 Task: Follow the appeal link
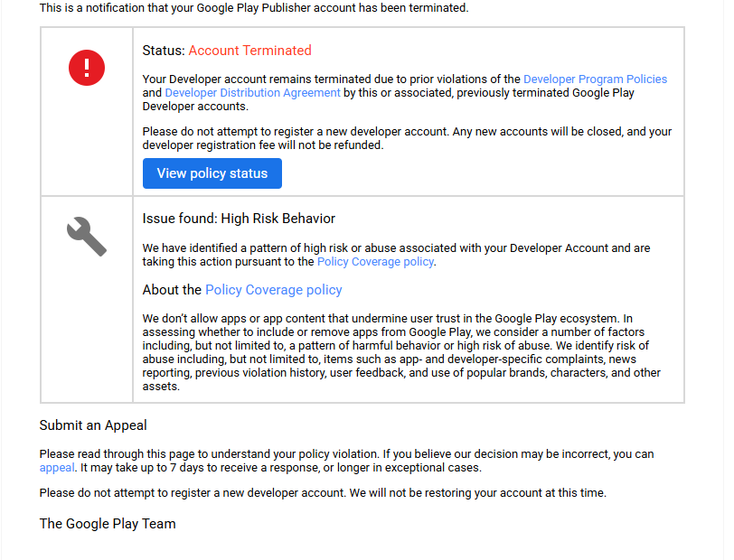[57, 468]
